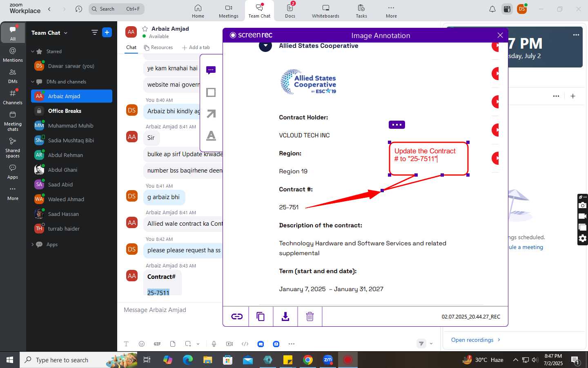Open Channels in the left sidebar
588x368 pixels.
13,97
